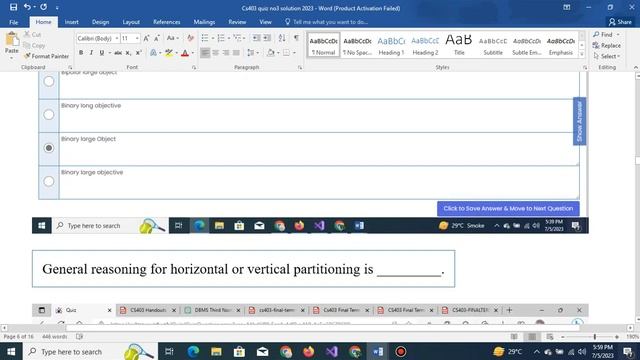Expand the Styles gallery more arrow

tap(582, 54)
